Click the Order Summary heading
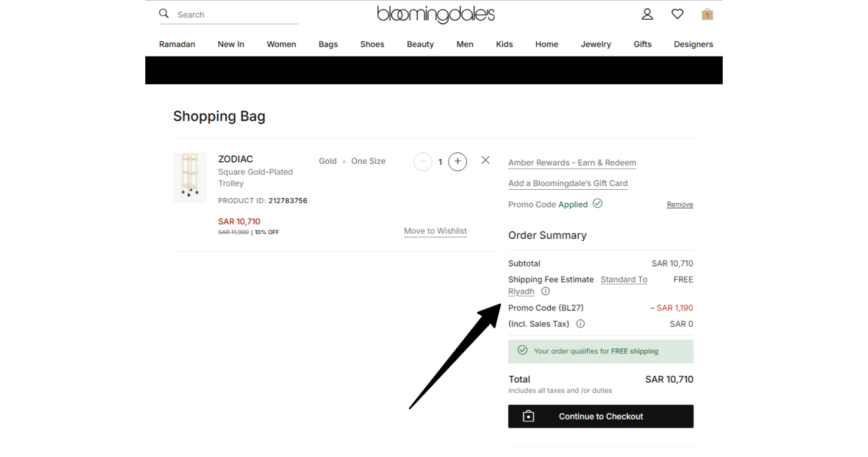868x457 pixels. point(548,235)
